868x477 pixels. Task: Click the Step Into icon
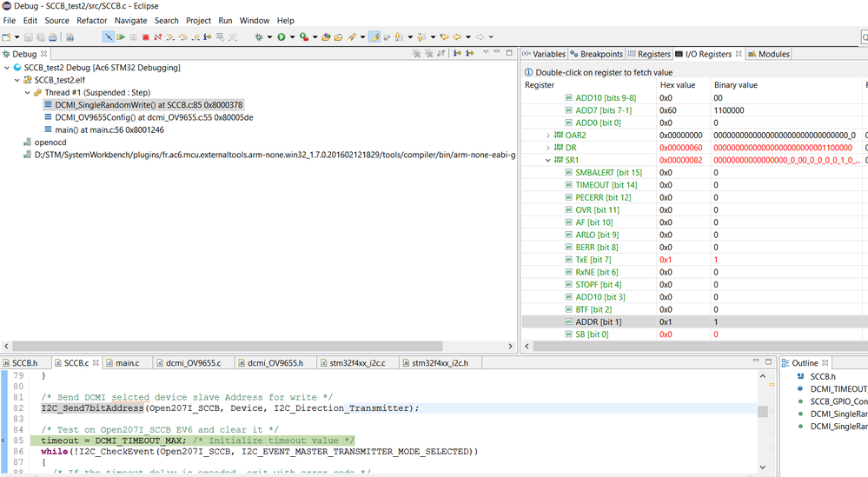170,37
